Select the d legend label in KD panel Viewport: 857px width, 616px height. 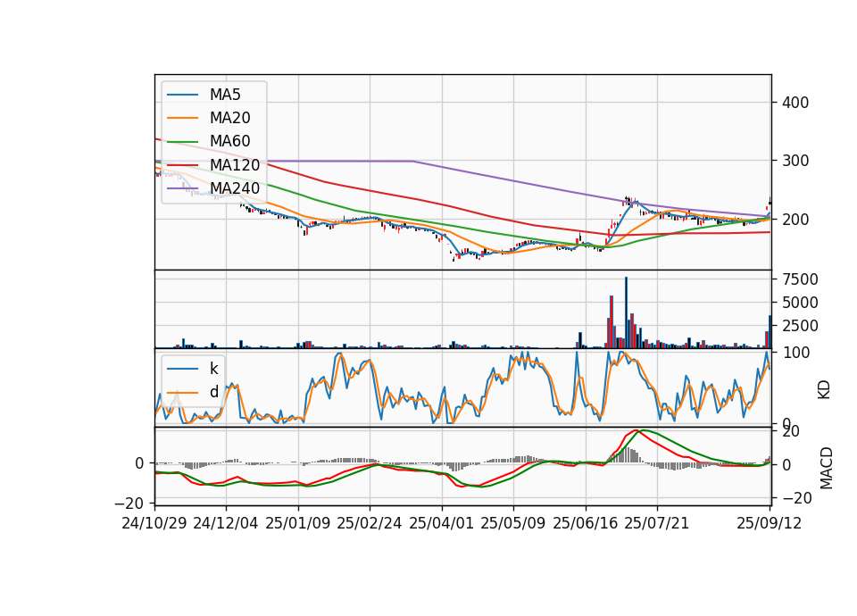click(213, 392)
